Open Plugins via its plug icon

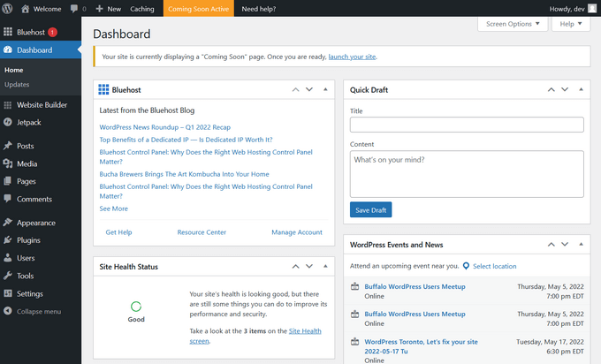8,239
